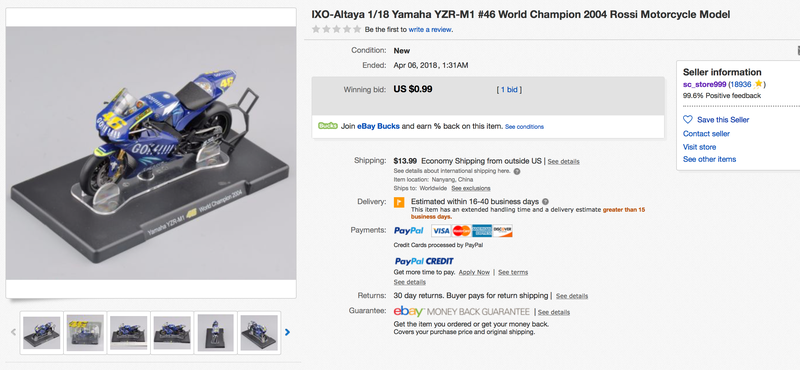Visit the sc_store999 seller profile
The image size is (800, 370).
click(x=705, y=84)
